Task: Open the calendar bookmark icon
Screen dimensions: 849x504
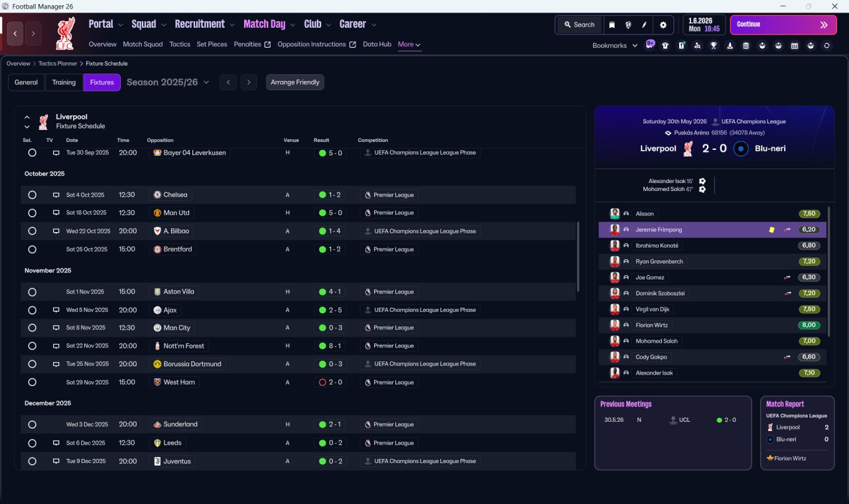Action: click(795, 46)
